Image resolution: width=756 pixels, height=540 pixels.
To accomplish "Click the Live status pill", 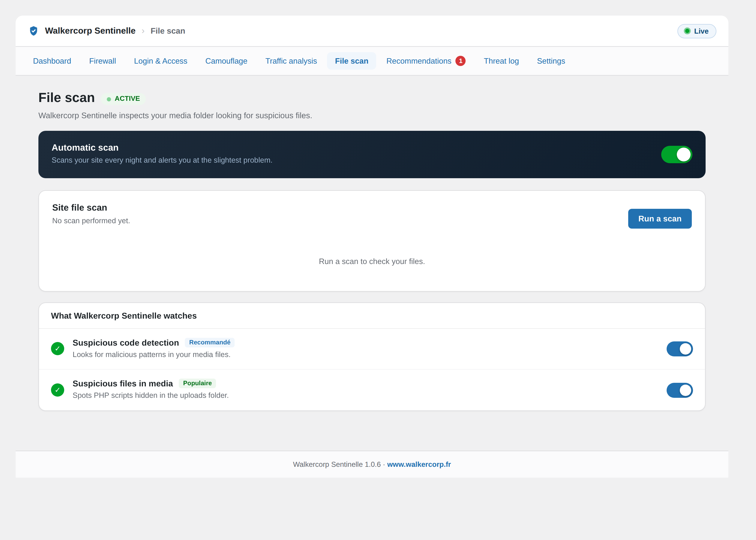I will pyautogui.click(x=697, y=31).
